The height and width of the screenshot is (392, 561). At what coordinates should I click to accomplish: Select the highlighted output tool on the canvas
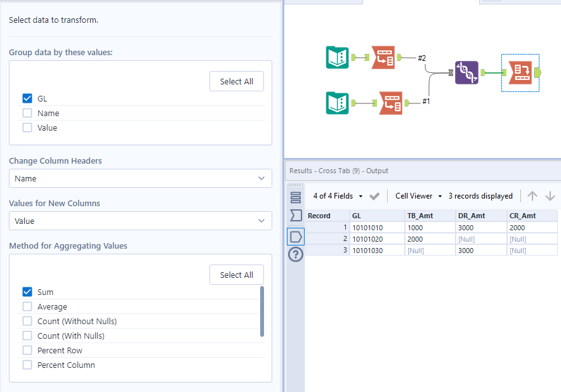520,72
